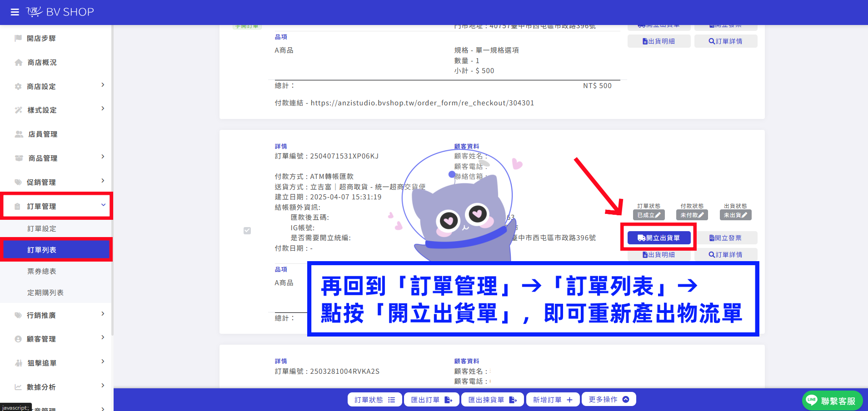Image resolution: width=868 pixels, height=411 pixels.
Task: Open LINE 聯繫客服 support chat
Action: [x=833, y=401]
